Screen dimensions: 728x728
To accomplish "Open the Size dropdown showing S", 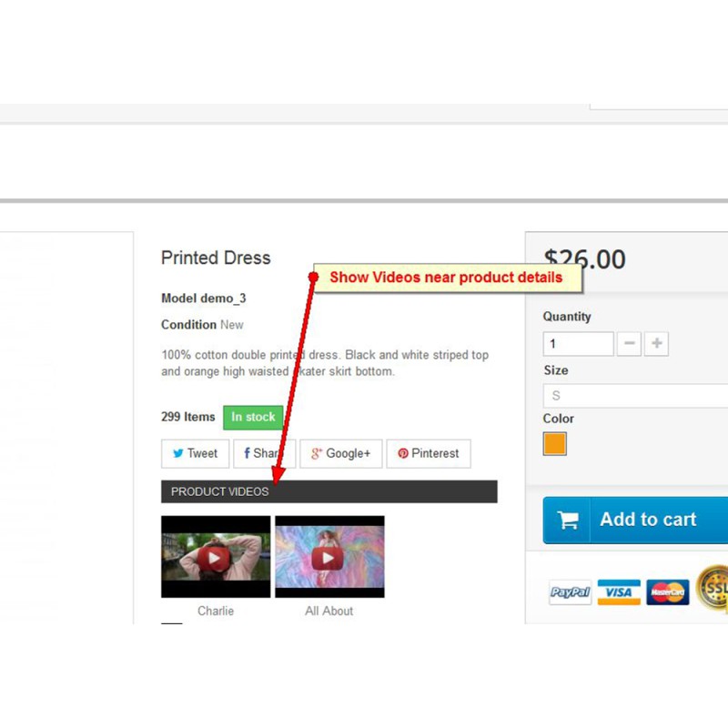I will point(635,396).
